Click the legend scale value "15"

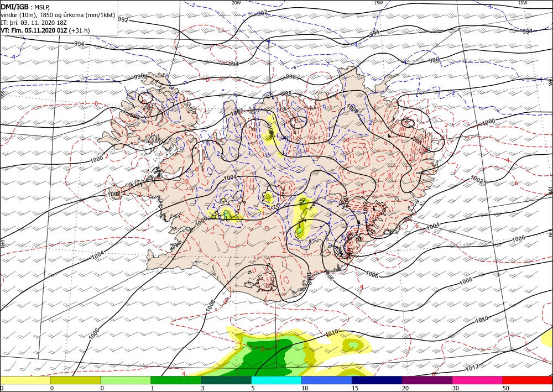pyautogui.click(x=355, y=388)
